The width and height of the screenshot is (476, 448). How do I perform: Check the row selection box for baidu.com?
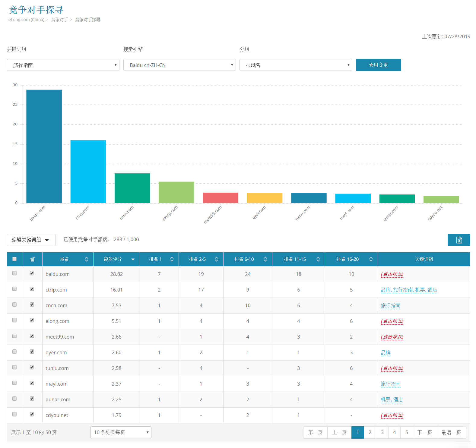(x=14, y=273)
